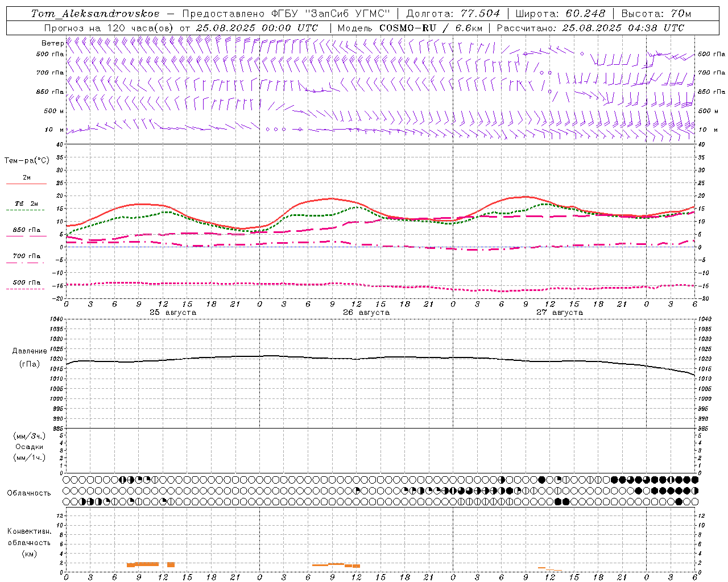Click the '(гПа)' pressure unit label

pos(30,364)
